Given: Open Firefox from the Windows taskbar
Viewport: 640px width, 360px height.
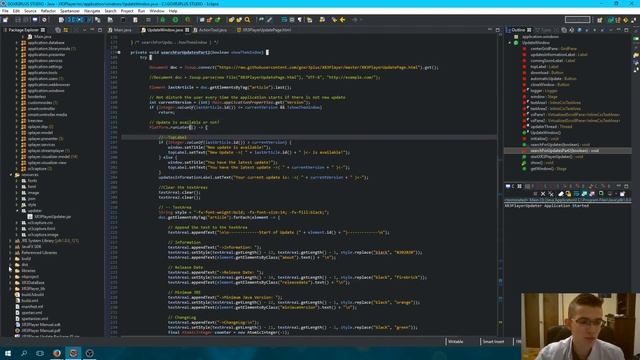Looking at the screenshot, I should 57,353.
